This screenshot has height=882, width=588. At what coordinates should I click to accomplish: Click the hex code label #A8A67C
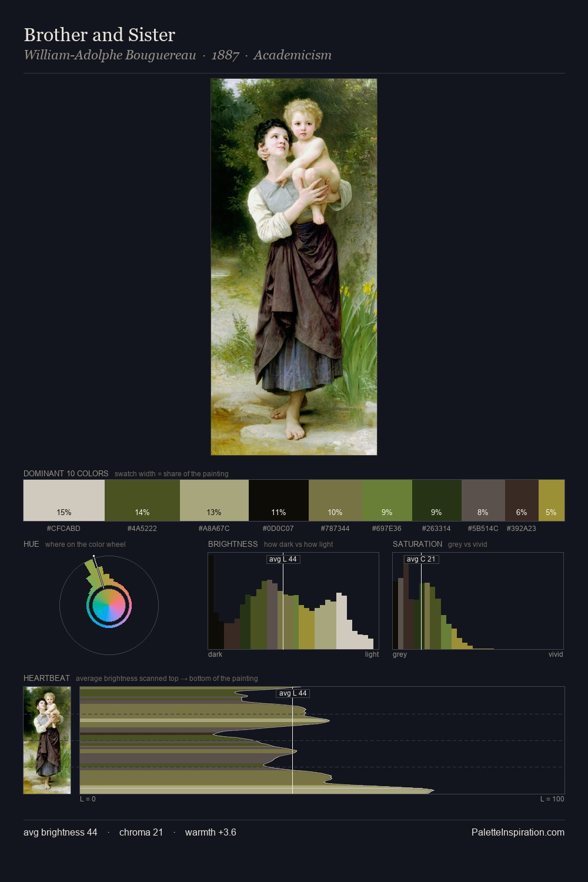[214, 529]
